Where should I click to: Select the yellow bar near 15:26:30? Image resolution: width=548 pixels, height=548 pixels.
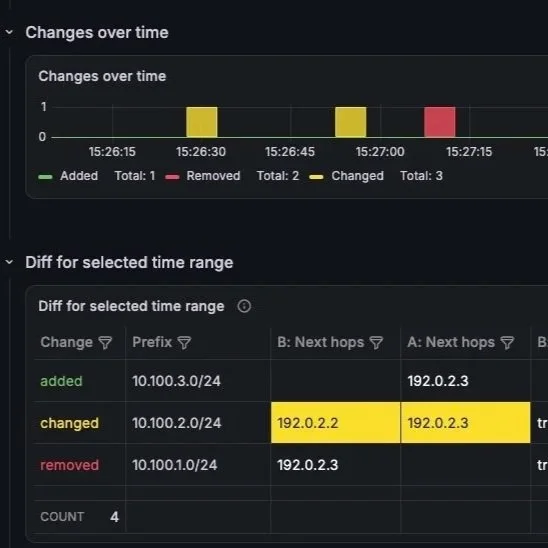pos(202,122)
